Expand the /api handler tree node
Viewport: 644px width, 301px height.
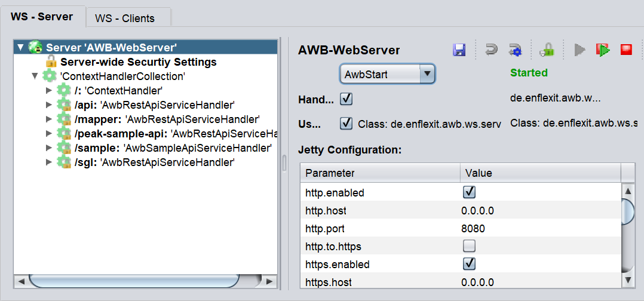click(49, 105)
